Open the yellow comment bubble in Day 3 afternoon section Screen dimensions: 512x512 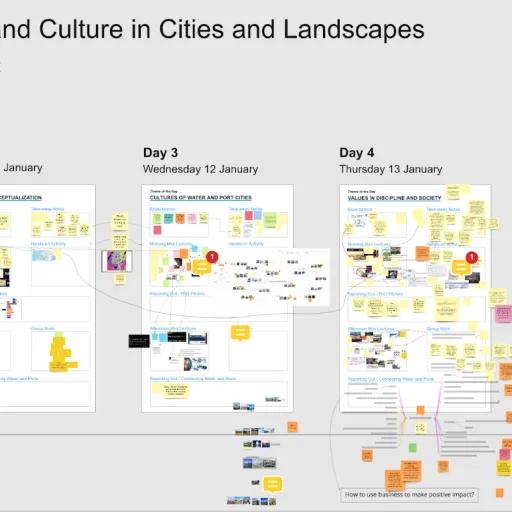240,333
